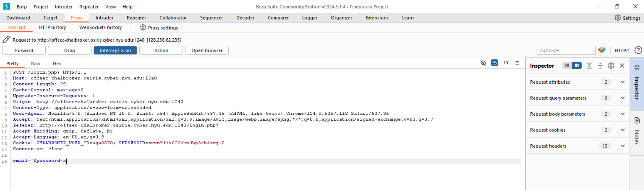Expand all Inspector sections icon
This screenshot has width=644, height=190.
tap(589, 66)
